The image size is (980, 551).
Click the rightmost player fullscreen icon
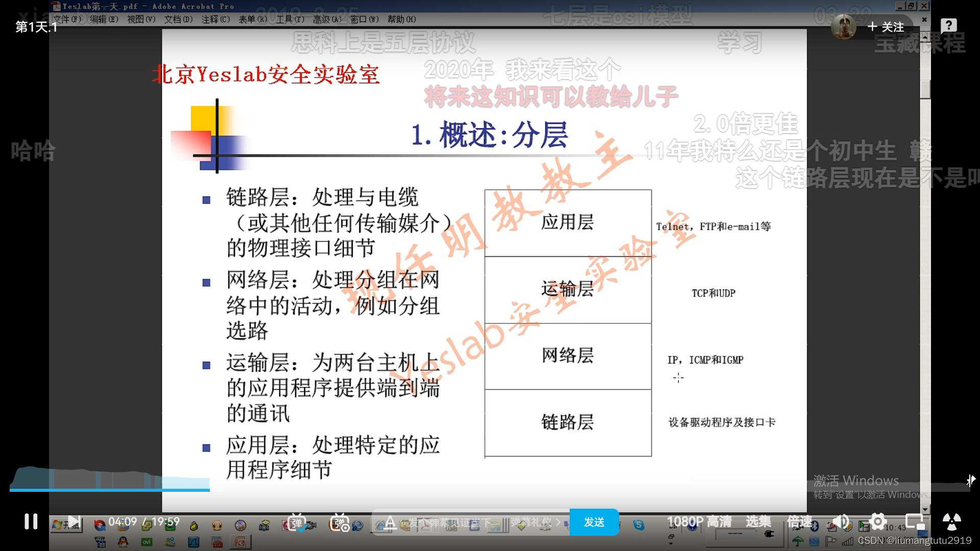click(951, 521)
